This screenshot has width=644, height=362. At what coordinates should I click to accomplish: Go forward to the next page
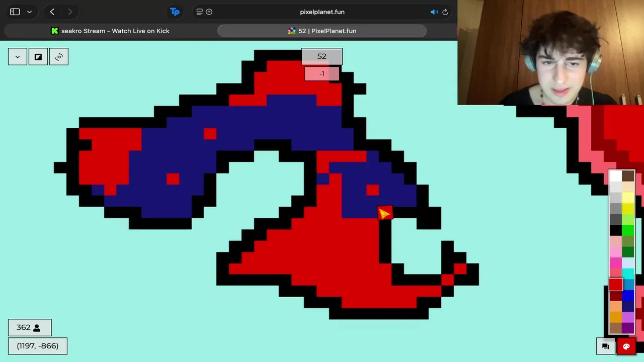(70, 12)
